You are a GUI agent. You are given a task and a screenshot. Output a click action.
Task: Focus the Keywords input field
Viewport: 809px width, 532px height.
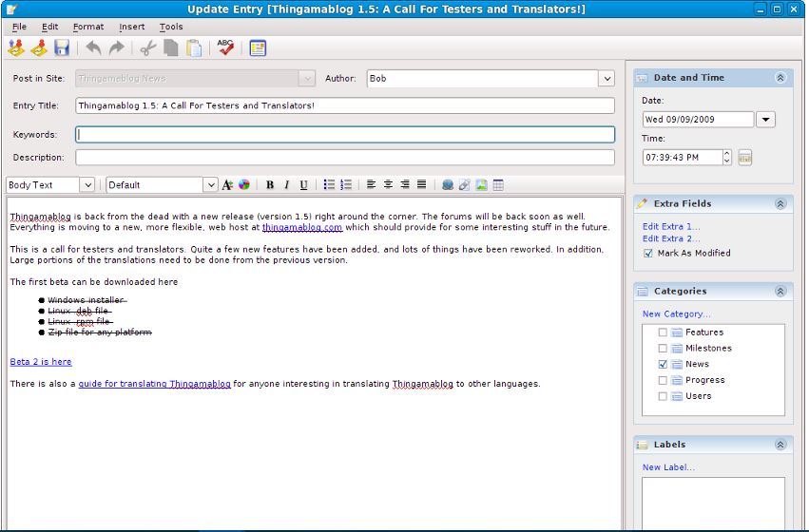coord(345,135)
